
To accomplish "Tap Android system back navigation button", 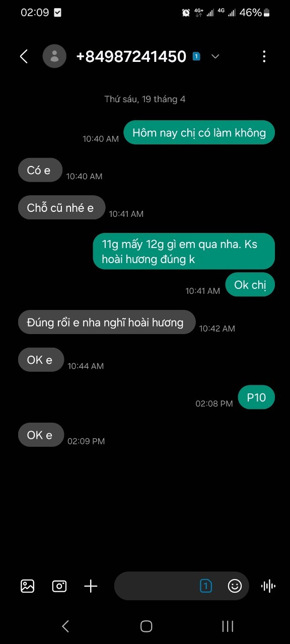I will point(65,626).
